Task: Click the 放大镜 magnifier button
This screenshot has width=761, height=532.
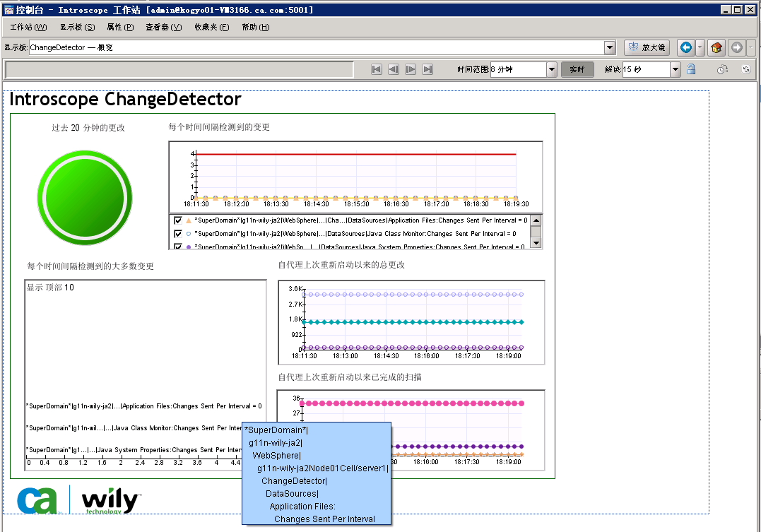Action: [647, 47]
